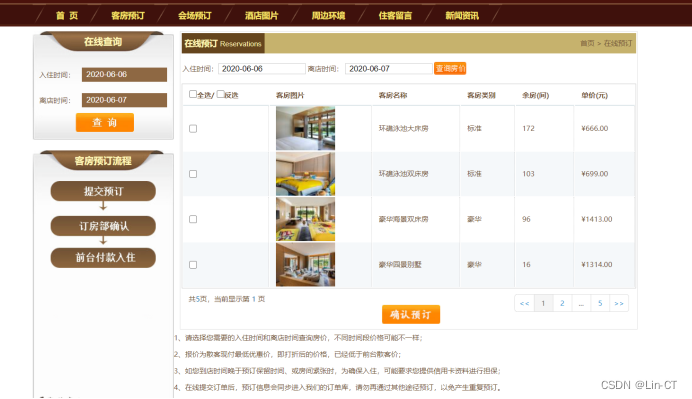Click the 单价(元) column header
This screenshot has width=692, height=399.
594,95
